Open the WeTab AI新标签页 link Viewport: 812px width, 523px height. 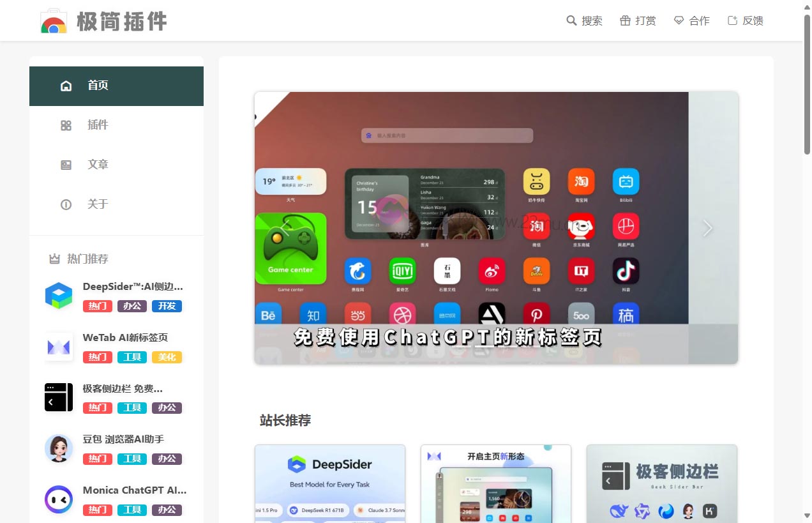tap(126, 337)
